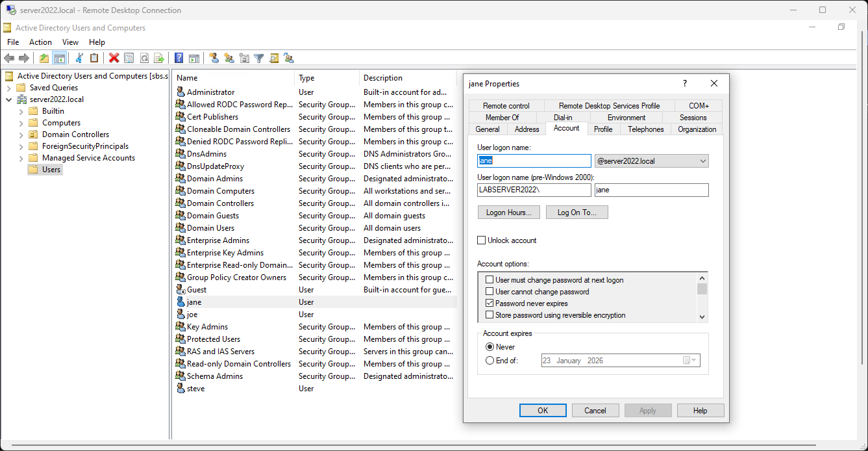Click the Export list toolbar icon
868x451 pixels.
158,58
